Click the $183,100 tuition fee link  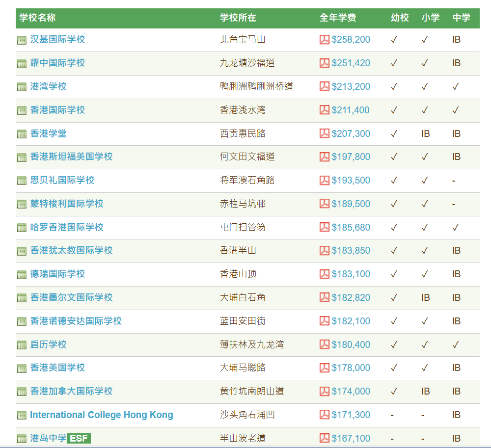(x=351, y=274)
